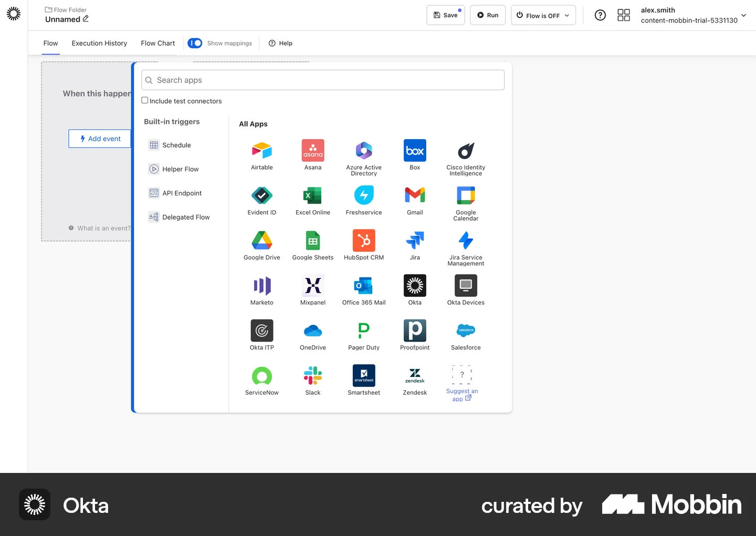The height and width of the screenshot is (536, 756).
Task: Select the Okta Devices icon
Action: [x=466, y=285]
